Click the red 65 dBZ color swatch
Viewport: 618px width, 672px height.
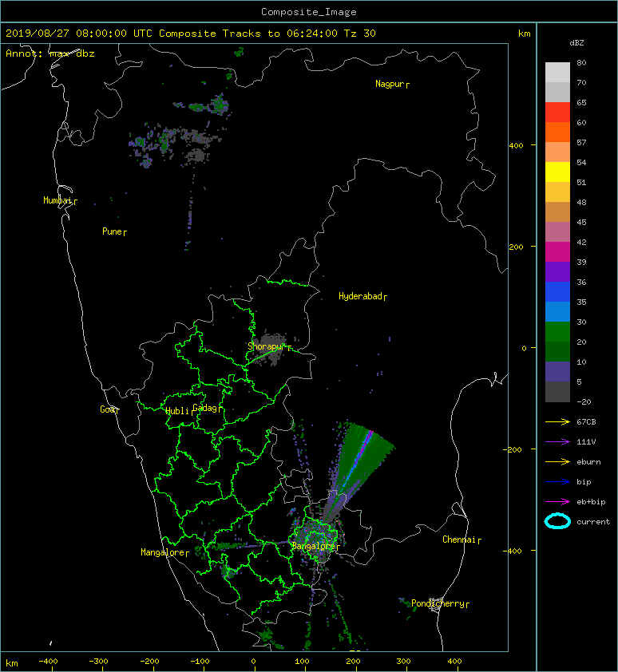pyautogui.click(x=557, y=112)
